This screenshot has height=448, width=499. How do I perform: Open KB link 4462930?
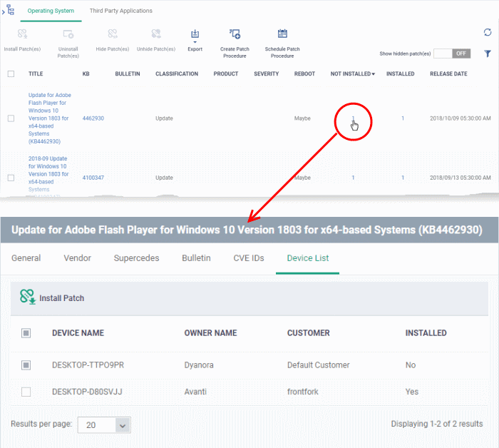click(93, 118)
